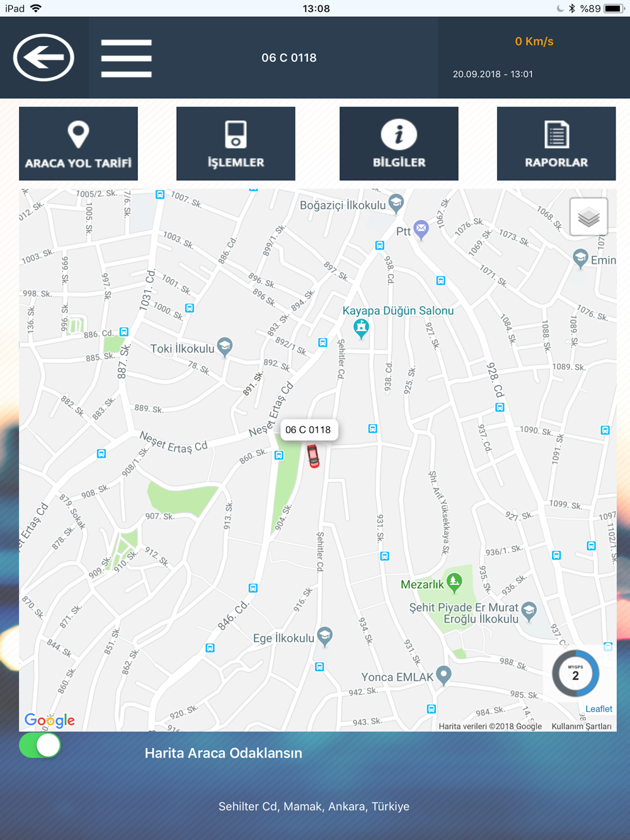The width and height of the screenshot is (630, 840).
Task: Select the Yonca EMLAK location pin
Action: pyautogui.click(x=444, y=676)
